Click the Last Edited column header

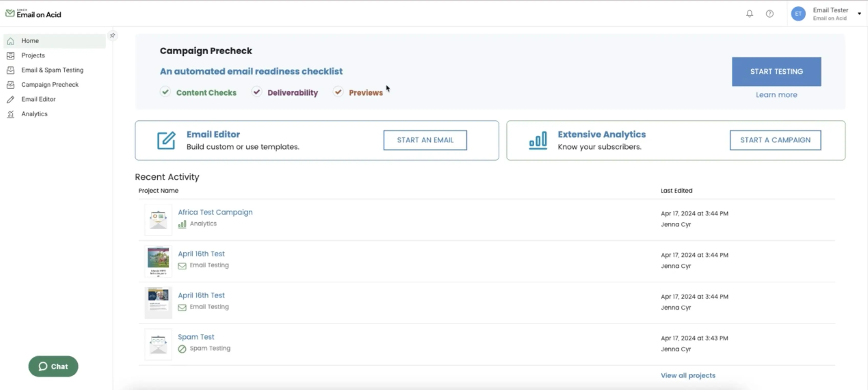pyautogui.click(x=676, y=191)
